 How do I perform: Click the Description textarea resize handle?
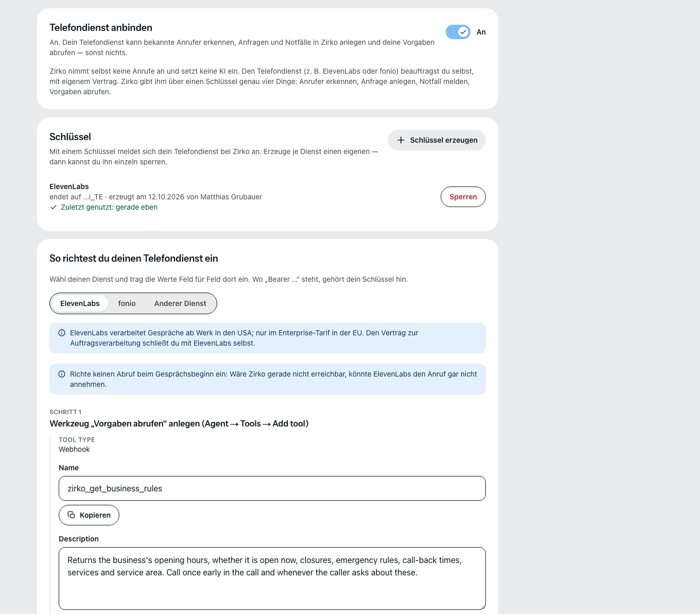pyautogui.click(x=482, y=606)
